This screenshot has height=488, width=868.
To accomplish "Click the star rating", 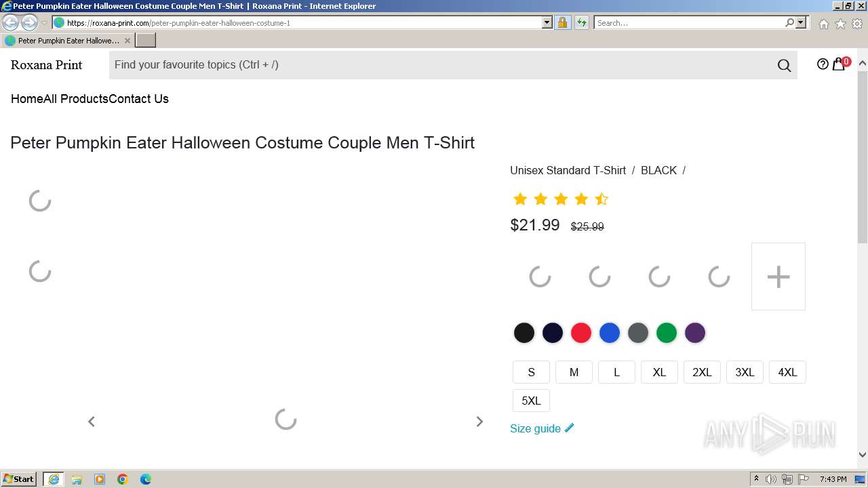I will pos(560,199).
